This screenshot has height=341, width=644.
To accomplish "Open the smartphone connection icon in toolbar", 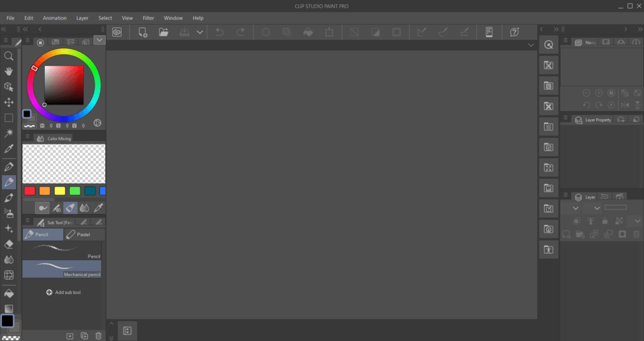I will point(489,32).
